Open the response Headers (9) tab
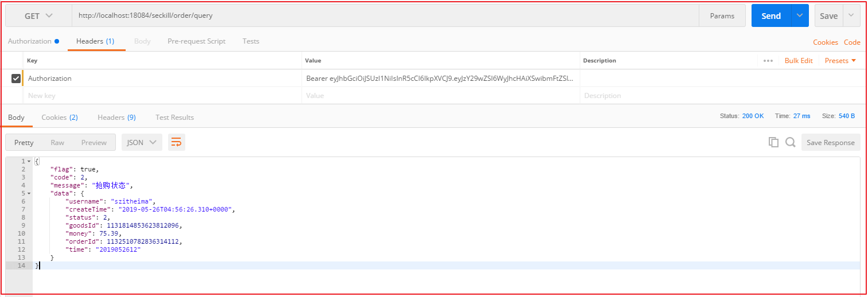Image resolution: width=868 pixels, height=297 pixels. 116,118
